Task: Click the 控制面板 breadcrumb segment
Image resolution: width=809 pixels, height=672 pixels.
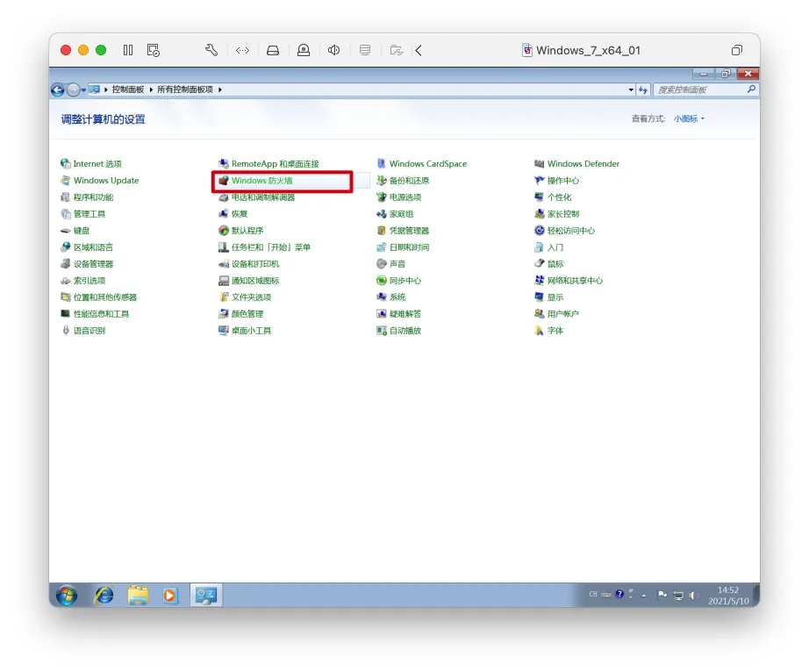Action: (128, 89)
